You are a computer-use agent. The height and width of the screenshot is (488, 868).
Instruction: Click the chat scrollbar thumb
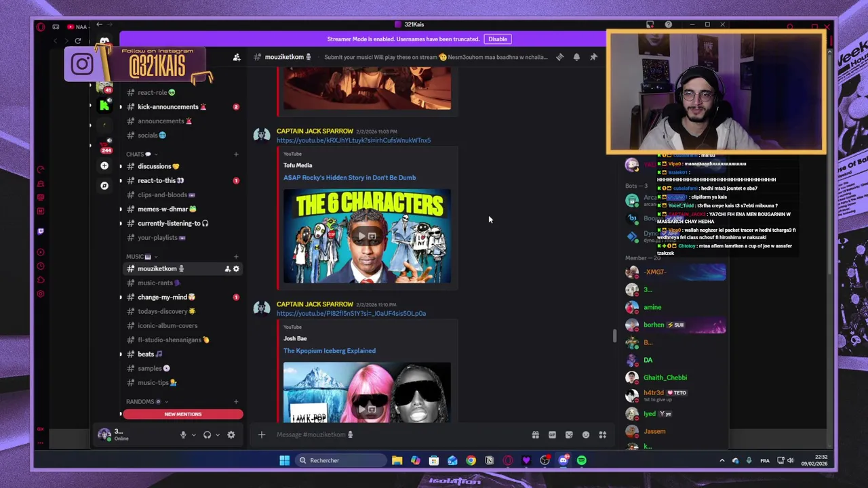614,335
